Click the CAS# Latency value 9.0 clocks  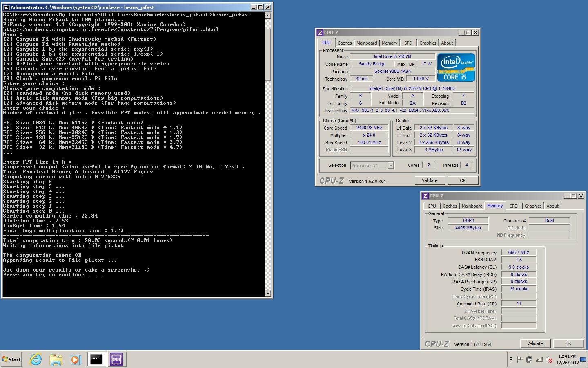pyautogui.click(x=519, y=267)
